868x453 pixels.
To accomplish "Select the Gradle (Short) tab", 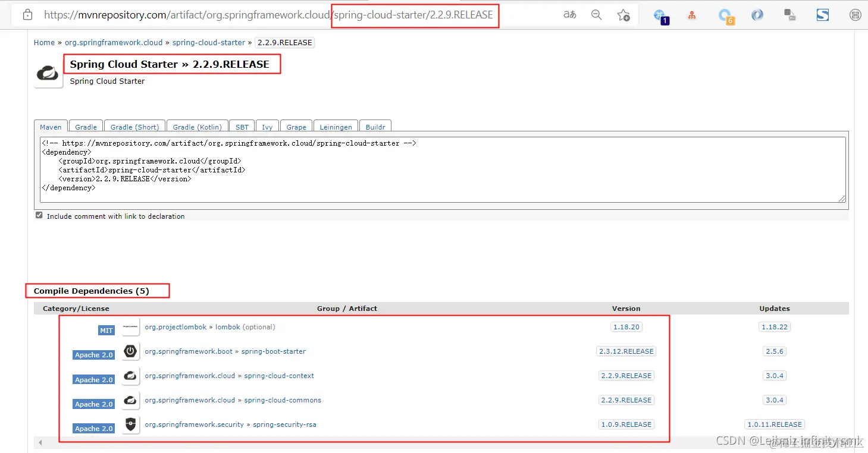I will [135, 127].
